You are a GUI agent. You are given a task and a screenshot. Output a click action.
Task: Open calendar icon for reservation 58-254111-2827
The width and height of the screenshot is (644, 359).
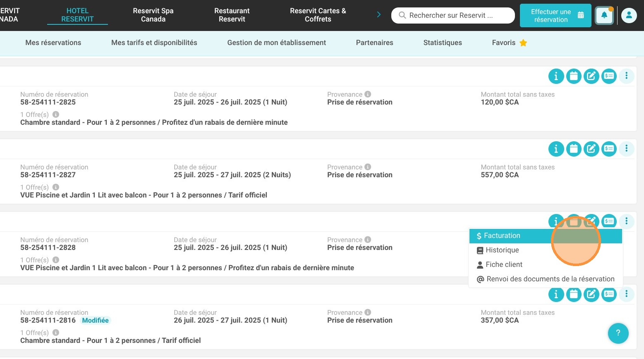pyautogui.click(x=574, y=149)
